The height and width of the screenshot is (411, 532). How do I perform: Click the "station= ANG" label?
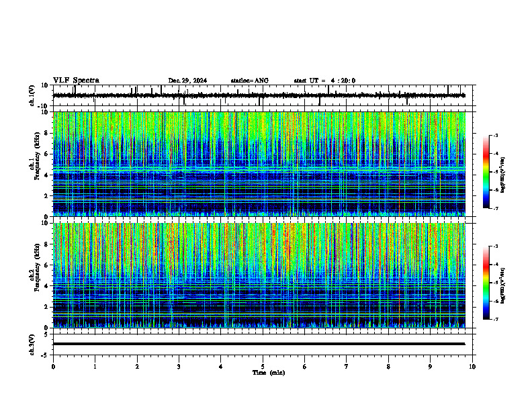point(250,81)
